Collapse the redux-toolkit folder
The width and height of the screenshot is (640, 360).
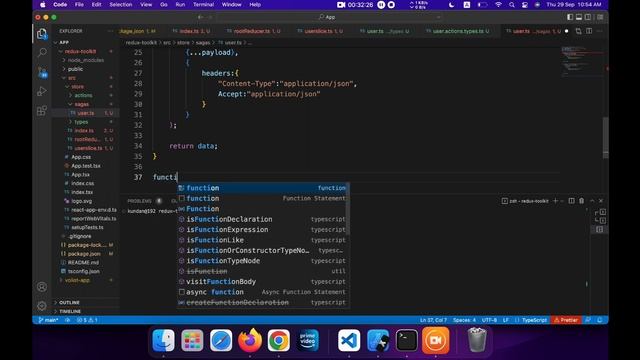pyautogui.click(x=80, y=51)
